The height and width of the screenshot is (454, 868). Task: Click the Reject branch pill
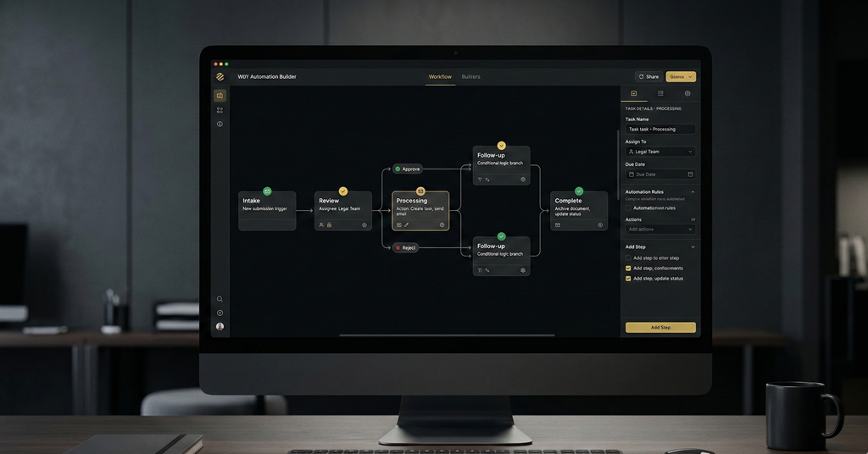click(x=406, y=247)
